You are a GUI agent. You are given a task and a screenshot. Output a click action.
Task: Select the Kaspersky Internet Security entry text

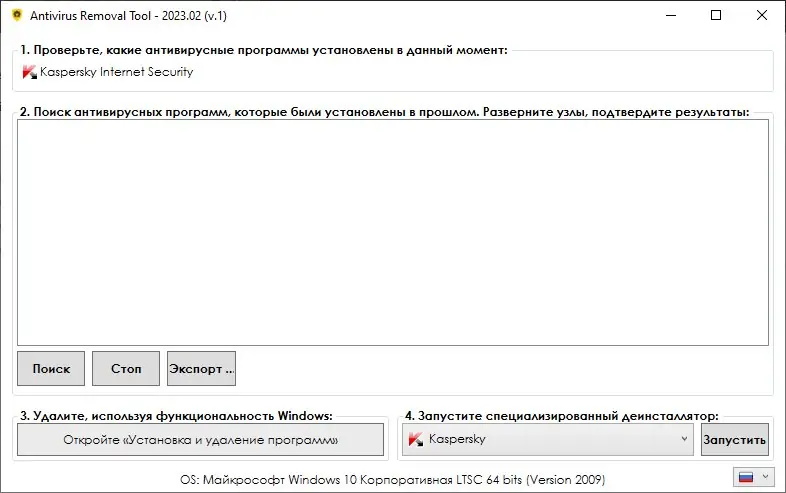click(x=116, y=72)
